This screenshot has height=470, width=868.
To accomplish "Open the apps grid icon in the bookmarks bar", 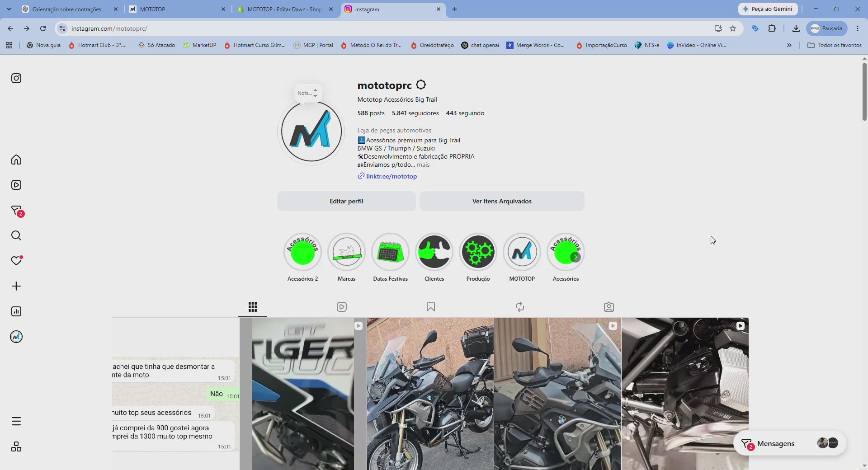I will pos(9,45).
